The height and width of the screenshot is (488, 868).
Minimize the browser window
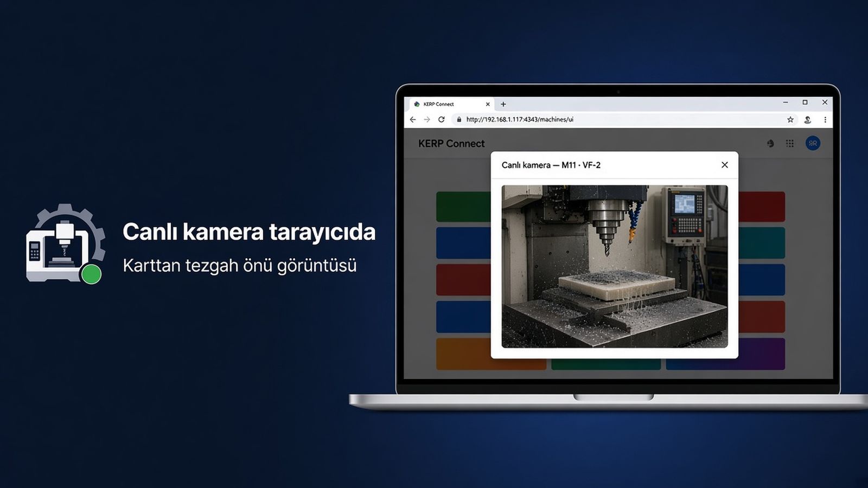785,102
